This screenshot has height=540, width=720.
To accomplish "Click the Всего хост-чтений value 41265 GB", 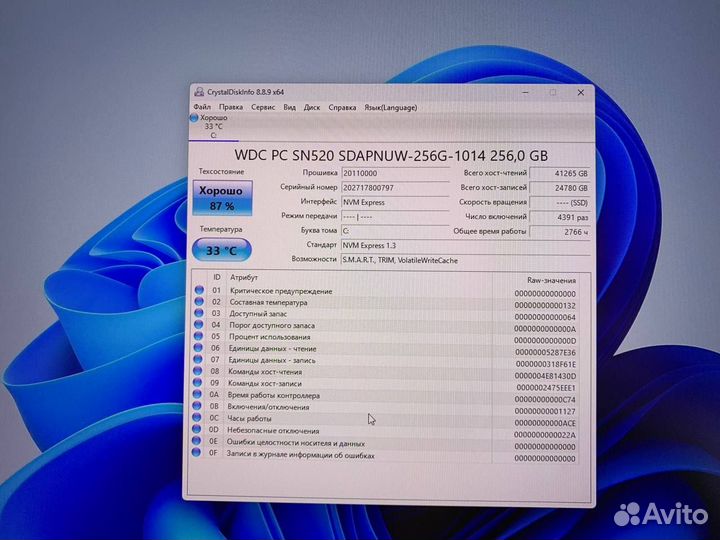I will [560, 174].
